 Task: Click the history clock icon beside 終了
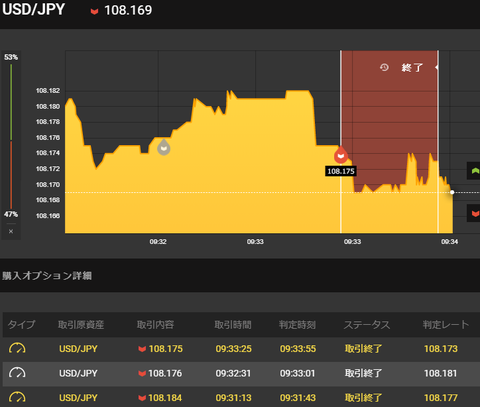pyautogui.click(x=384, y=67)
